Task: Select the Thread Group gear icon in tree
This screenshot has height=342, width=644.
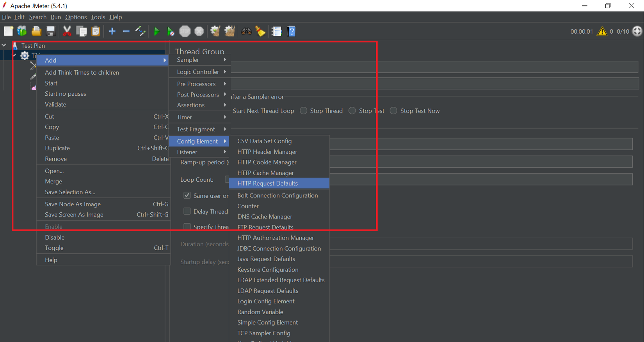Action: click(25, 56)
